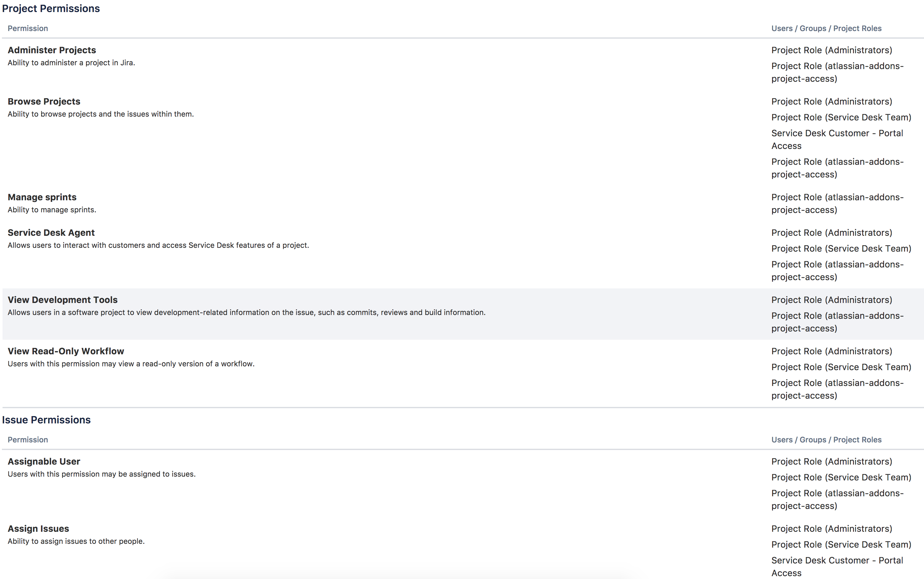Click the Assign Issues permission heading
The image size is (924, 579).
[x=38, y=529]
